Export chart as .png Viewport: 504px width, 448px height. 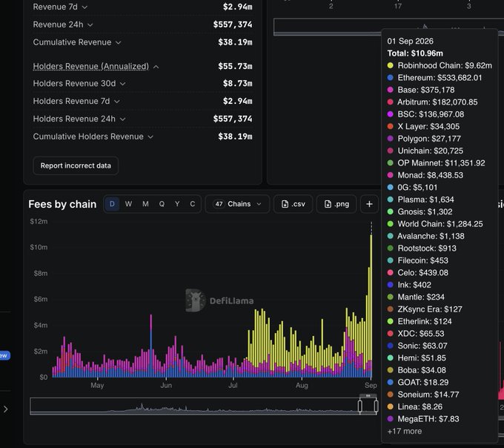tap(336, 204)
